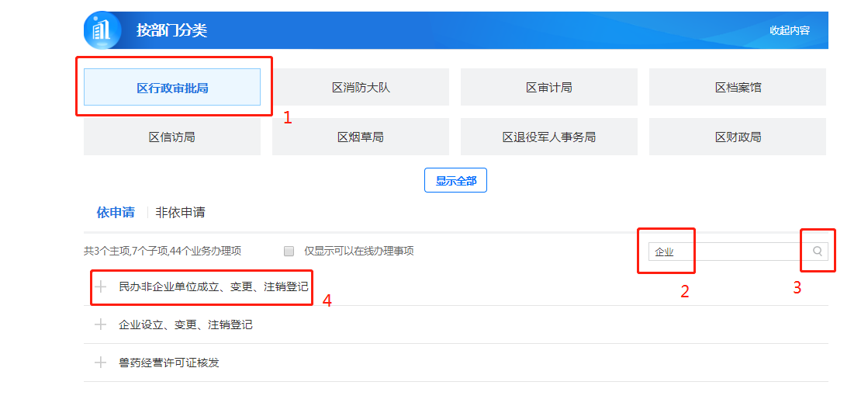Click the building icon beside 按部门分类
The width and height of the screenshot is (868, 413).
[102, 30]
